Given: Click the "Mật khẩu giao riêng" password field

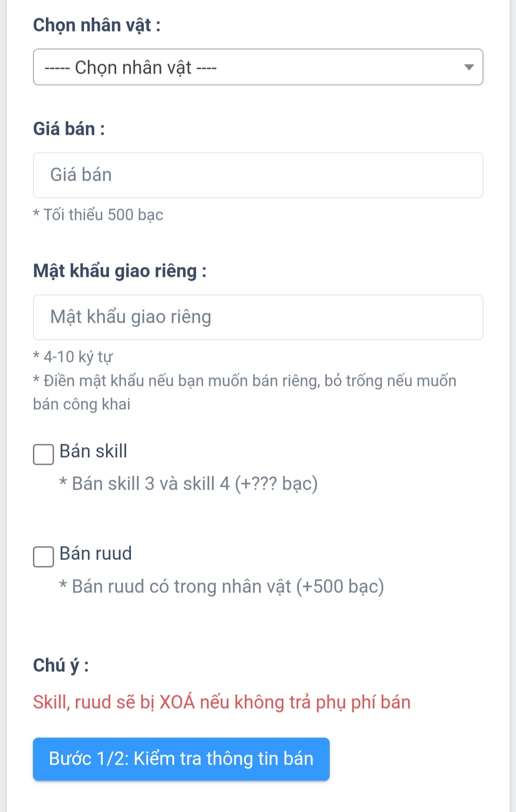Looking at the screenshot, I should (258, 317).
